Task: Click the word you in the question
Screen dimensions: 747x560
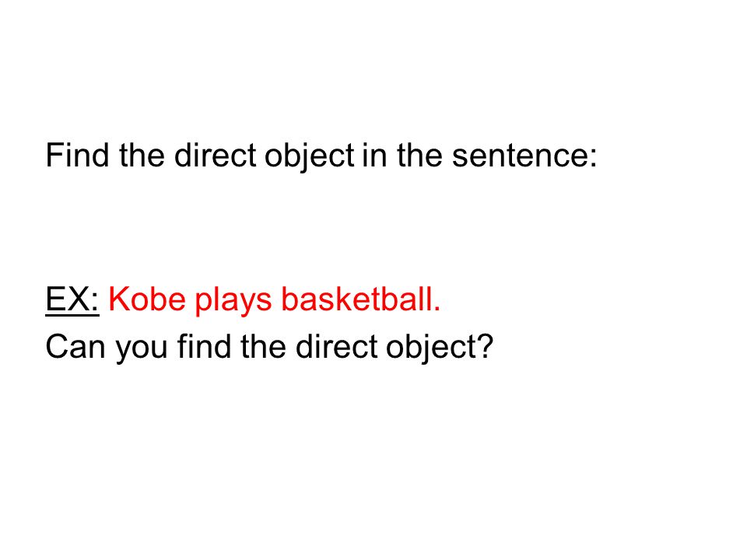Action: pos(142,350)
